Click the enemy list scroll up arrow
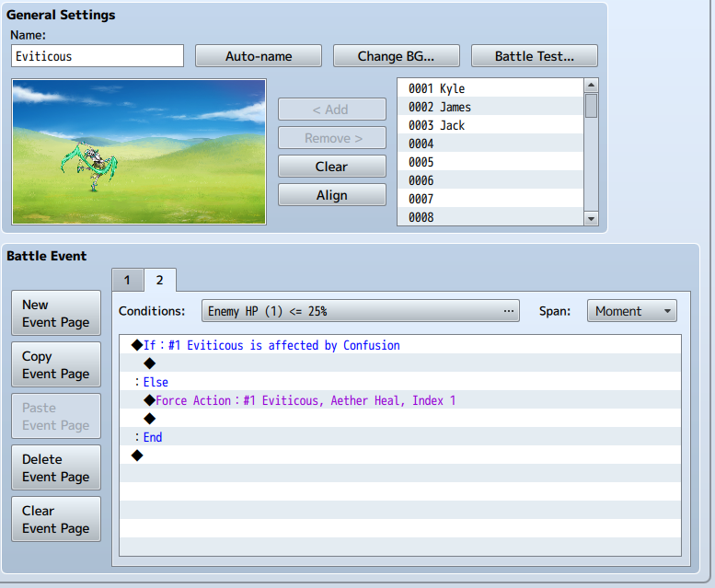715x588 pixels. (591, 85)
